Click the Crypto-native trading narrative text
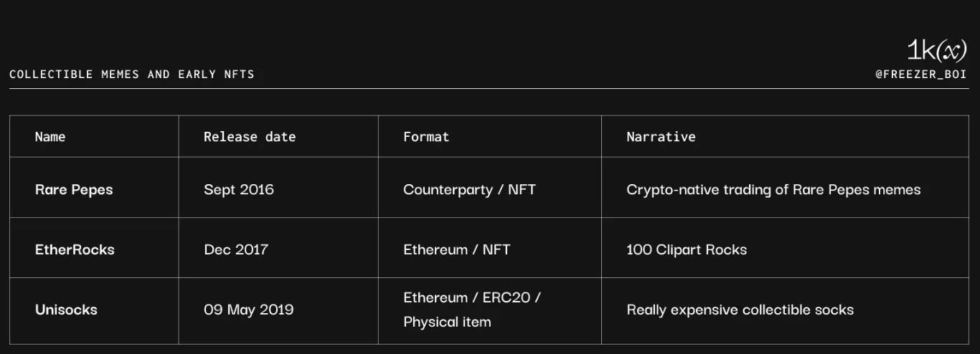980x354 pixels. click(773, 190)
